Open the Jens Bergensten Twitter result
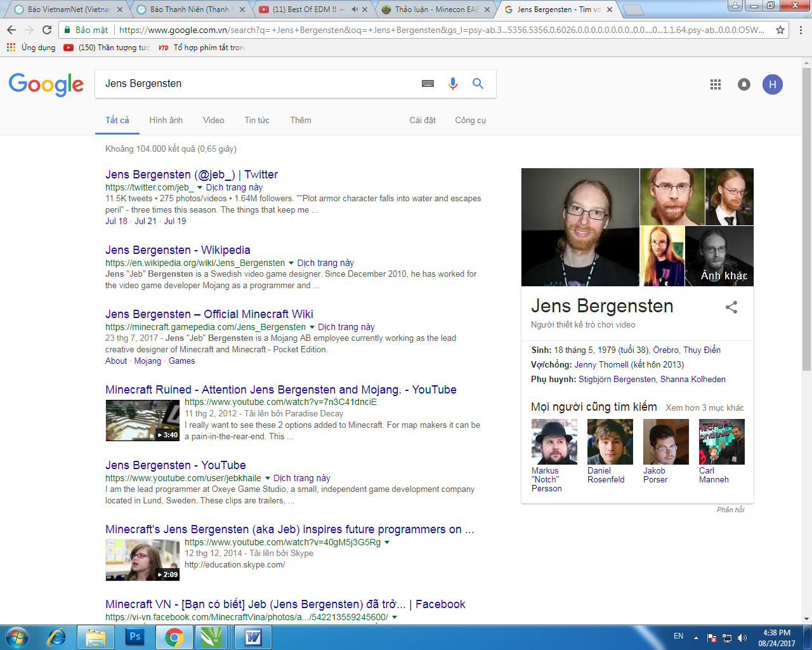This screenshot has width=812, height=650. click(x=192, y=175)
